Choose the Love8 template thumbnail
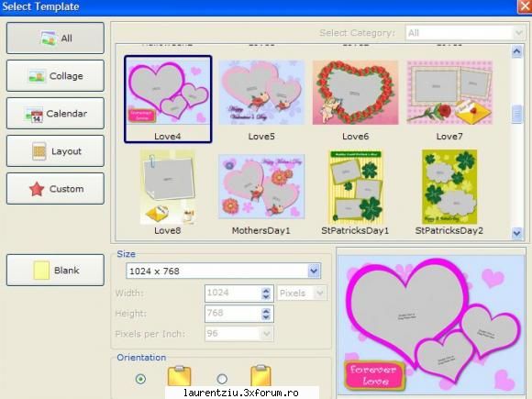 click(168, 187)
